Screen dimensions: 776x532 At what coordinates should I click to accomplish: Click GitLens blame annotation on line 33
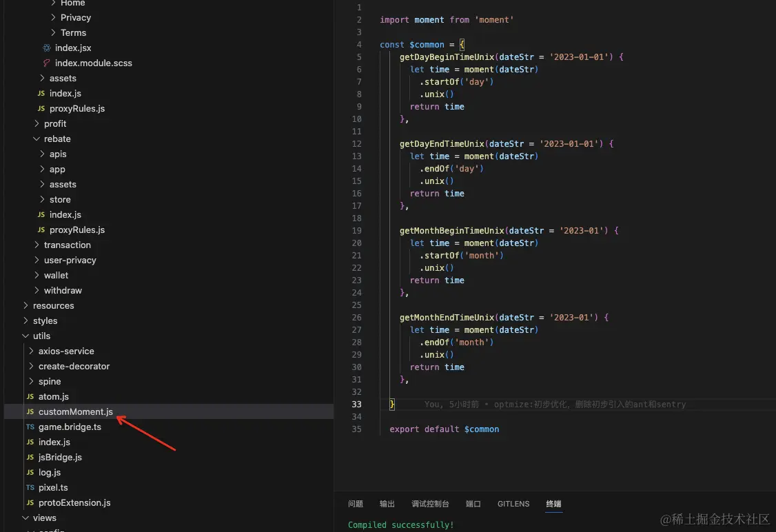[555, 405]
